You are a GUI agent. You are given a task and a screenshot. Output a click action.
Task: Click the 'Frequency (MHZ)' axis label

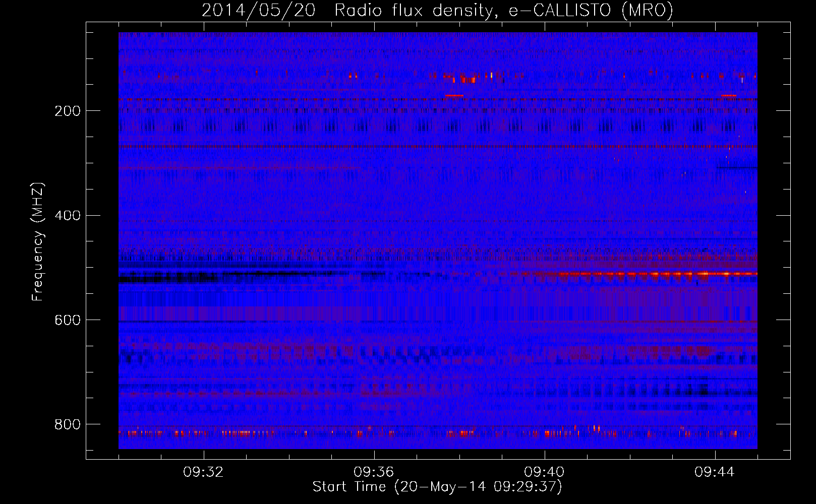pos(38,241)
